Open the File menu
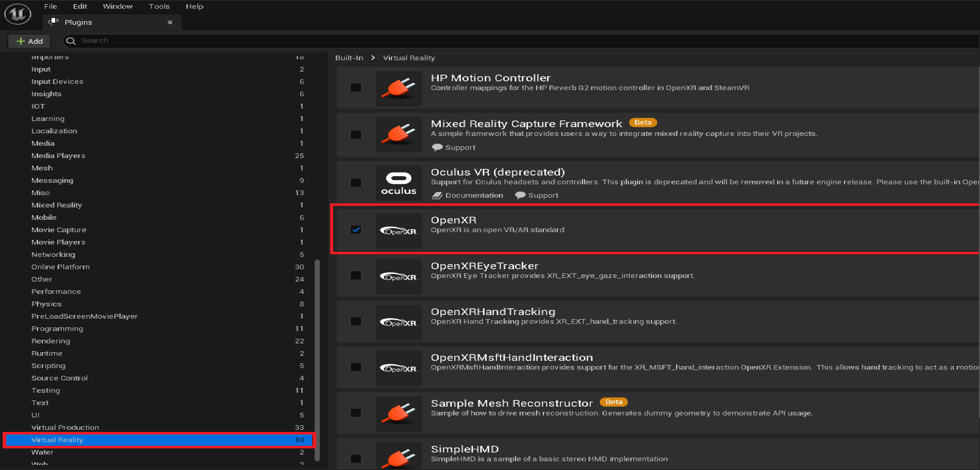 (x=50, y=6)
